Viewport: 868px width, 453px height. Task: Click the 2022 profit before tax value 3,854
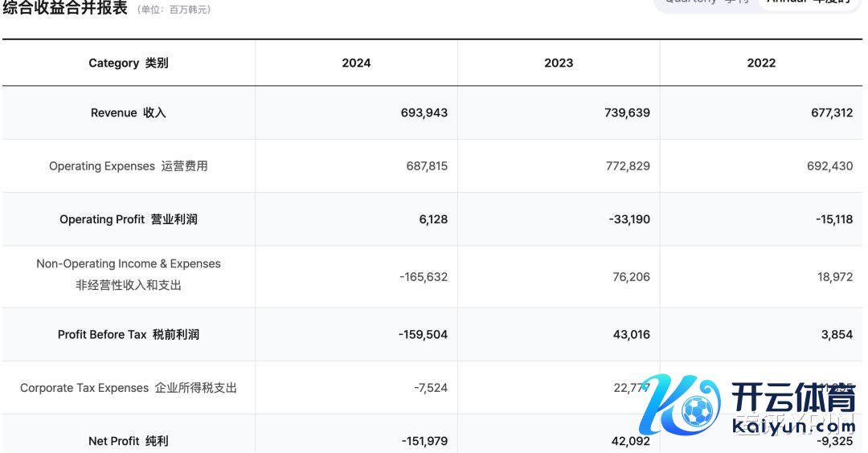pos(837,334)
